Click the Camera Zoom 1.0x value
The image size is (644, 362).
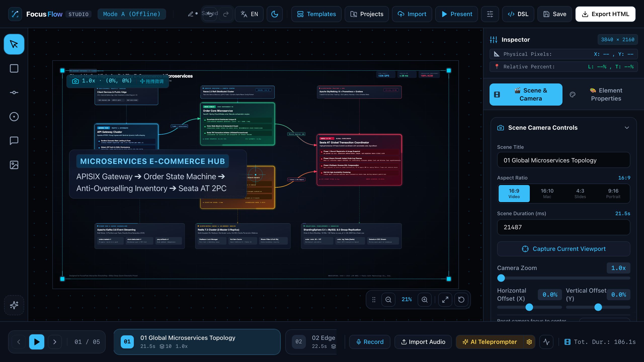tap(618, 268)
